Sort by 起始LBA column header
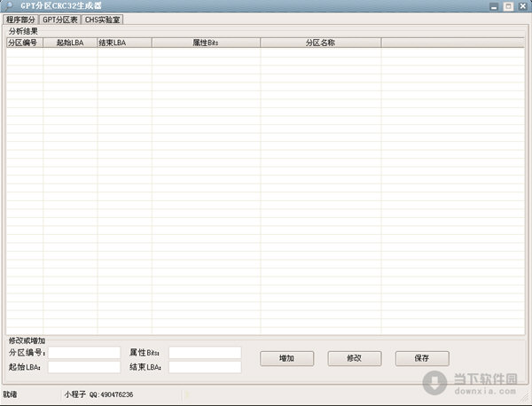 (x=70, y=43)
